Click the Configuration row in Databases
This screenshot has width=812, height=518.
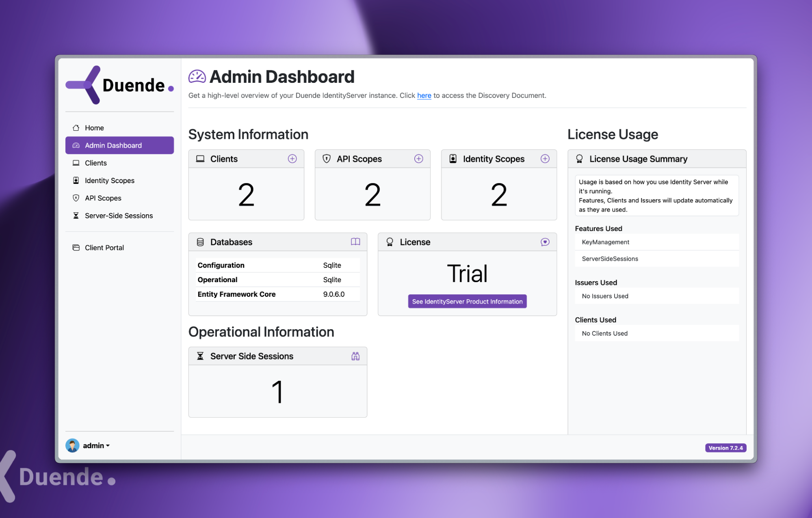coord(278,265)
